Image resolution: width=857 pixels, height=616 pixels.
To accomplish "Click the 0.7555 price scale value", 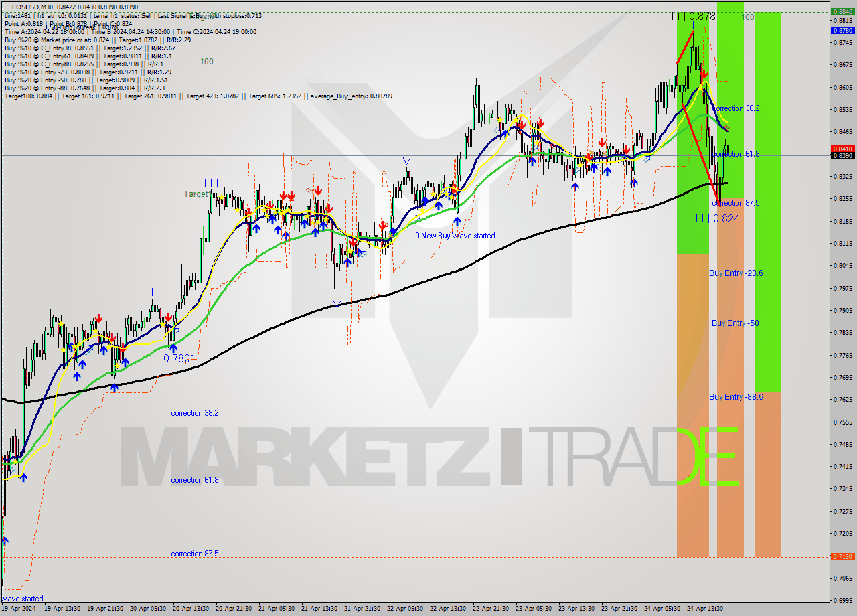I will coord(842,422).
